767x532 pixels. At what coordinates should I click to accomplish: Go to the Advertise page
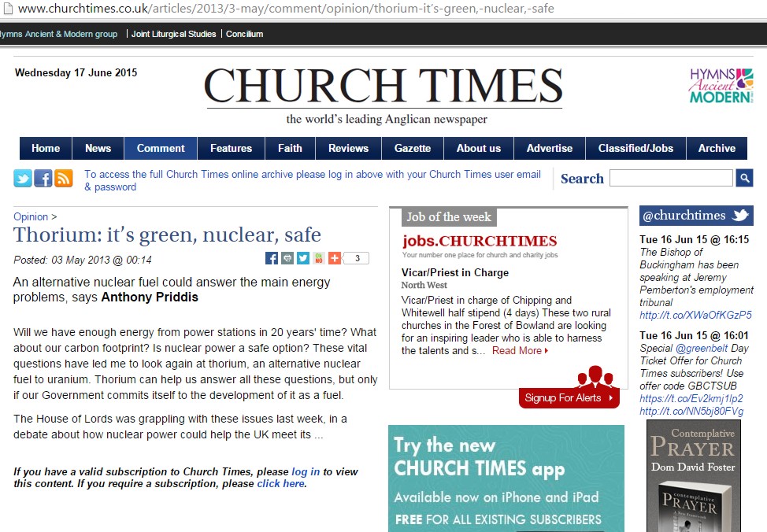click(550, 148)
